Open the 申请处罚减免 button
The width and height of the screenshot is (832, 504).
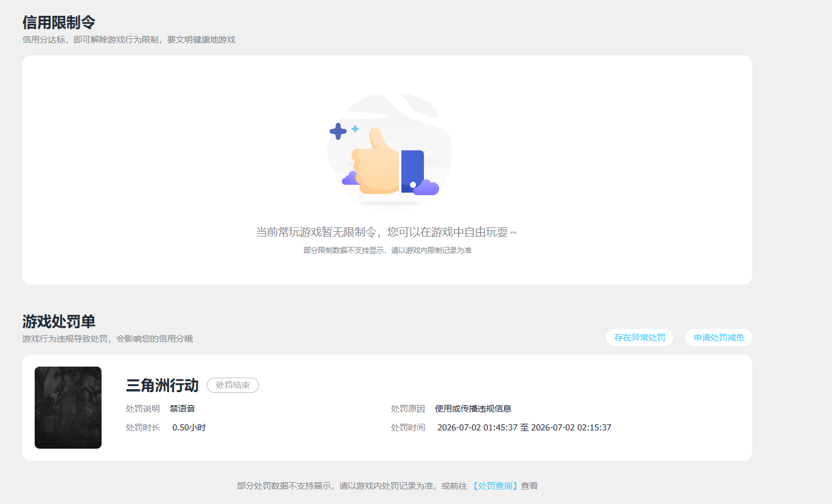719,337
